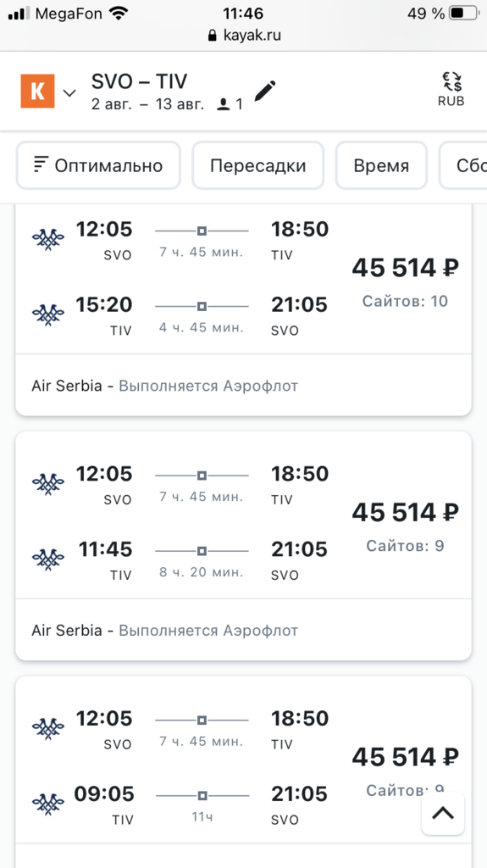Click the Air Serbia logo on the 09:05 return flight
The height and width of the screenshot is (868, 487).
pyautogui.click(x=48, y=804)
